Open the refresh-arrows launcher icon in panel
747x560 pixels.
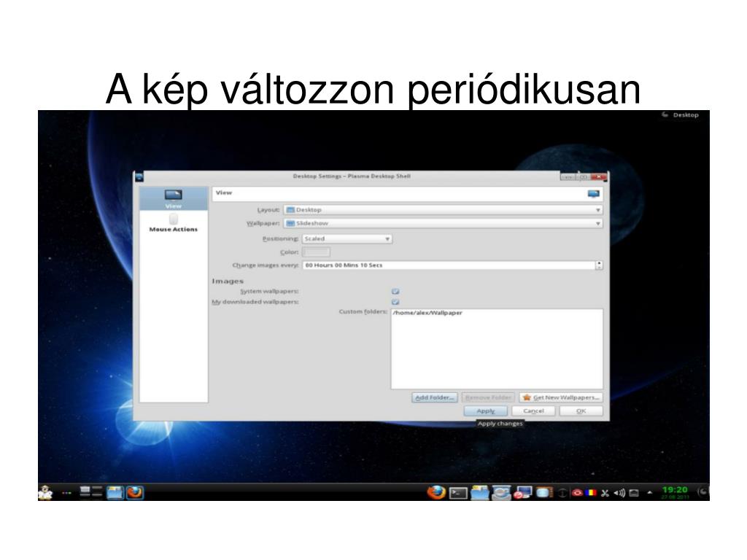coord(501,493)
